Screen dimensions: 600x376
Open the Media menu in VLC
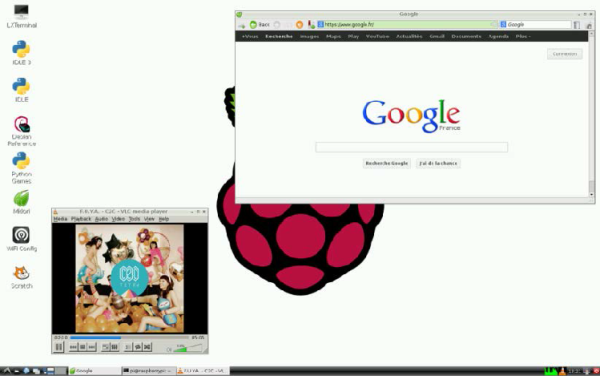[60, 219]
